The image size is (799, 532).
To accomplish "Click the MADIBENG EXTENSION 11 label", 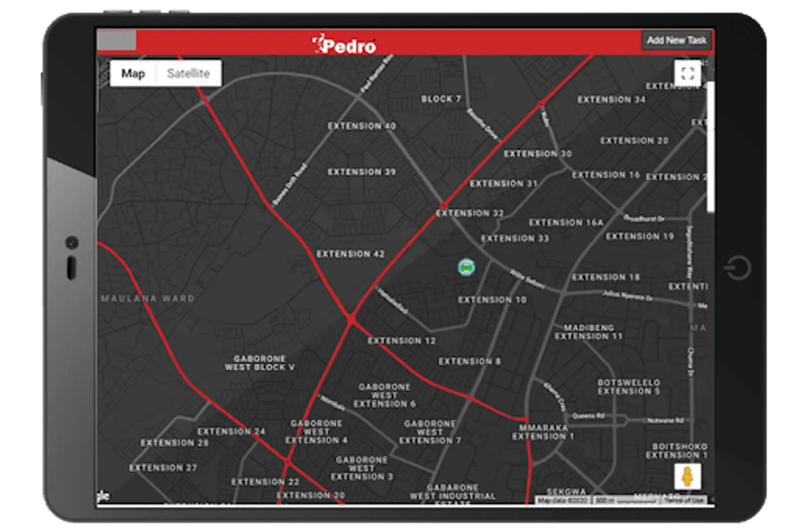I will (x=588, y=332).
